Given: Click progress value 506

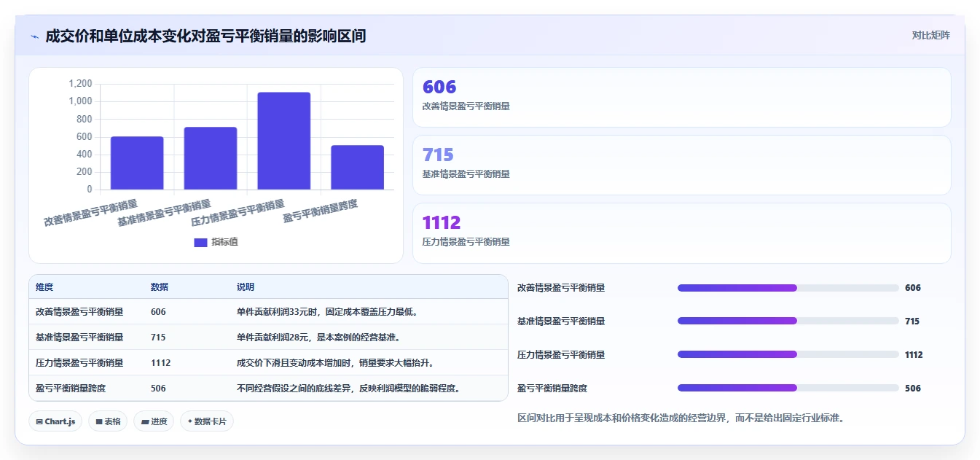Looking at the screenshot, I should click(913, 389).
